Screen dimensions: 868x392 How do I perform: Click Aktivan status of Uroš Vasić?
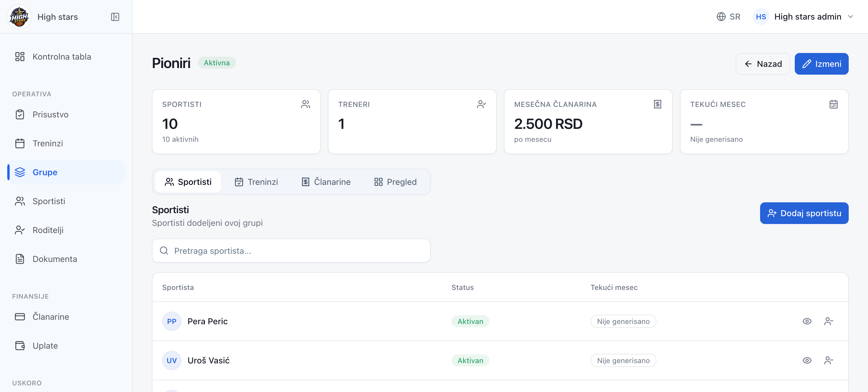(470, 360)
